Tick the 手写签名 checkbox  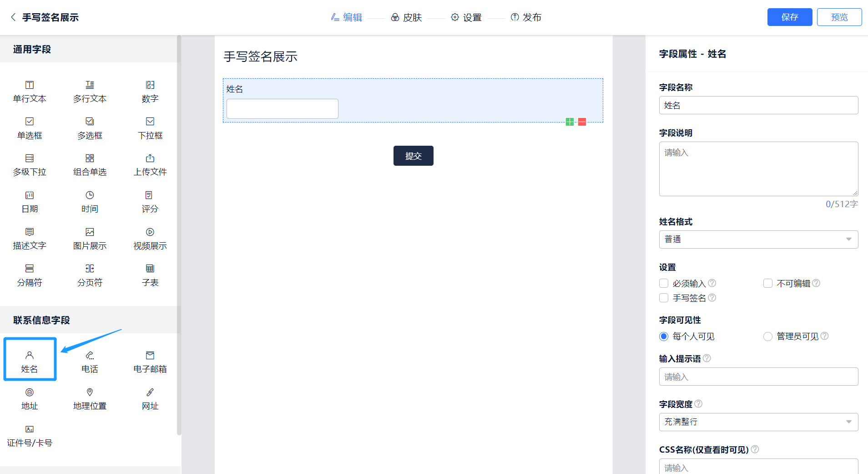[664, 298]
